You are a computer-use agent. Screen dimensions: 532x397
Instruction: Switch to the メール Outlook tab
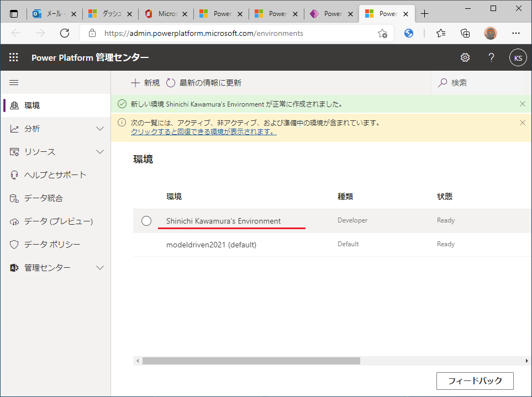pos(54,14)
